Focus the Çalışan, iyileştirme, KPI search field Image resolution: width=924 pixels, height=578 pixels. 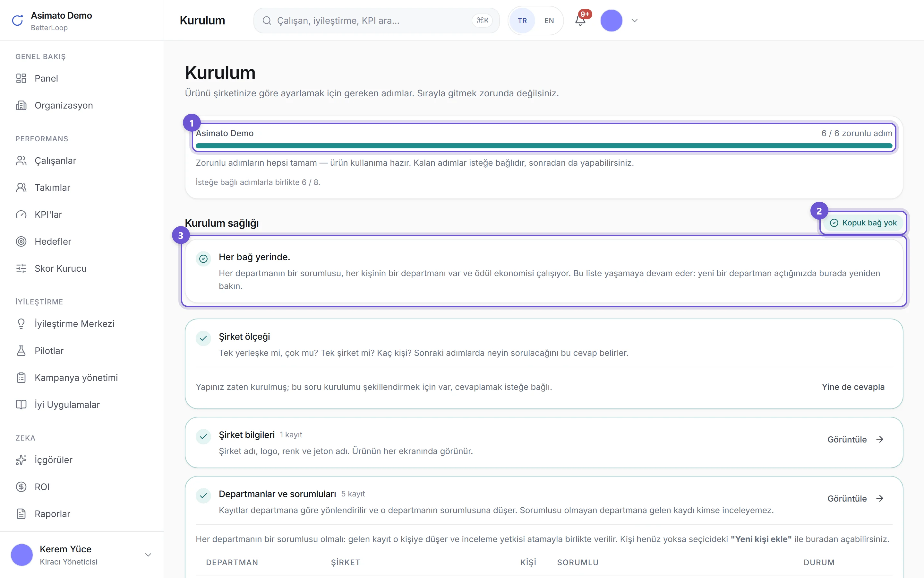click(x=376, y=21)
